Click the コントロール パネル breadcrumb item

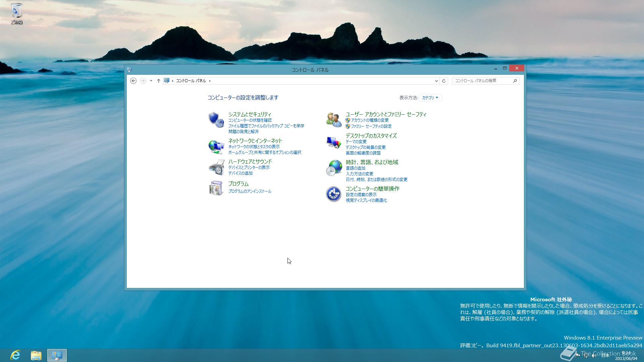coord(191,81)
